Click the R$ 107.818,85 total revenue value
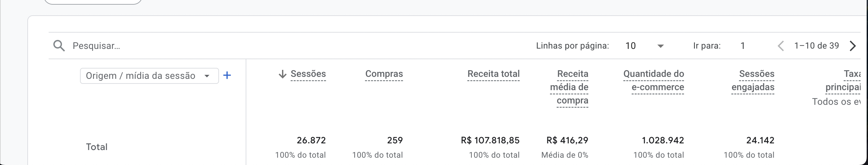Screen dimensions: 868x165 click(x=490, y=140)
